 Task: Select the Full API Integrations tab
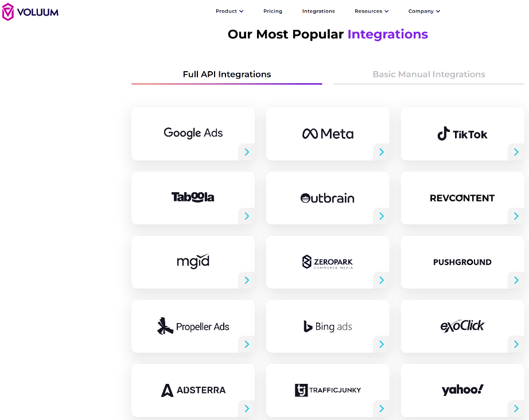click(226, 74)
